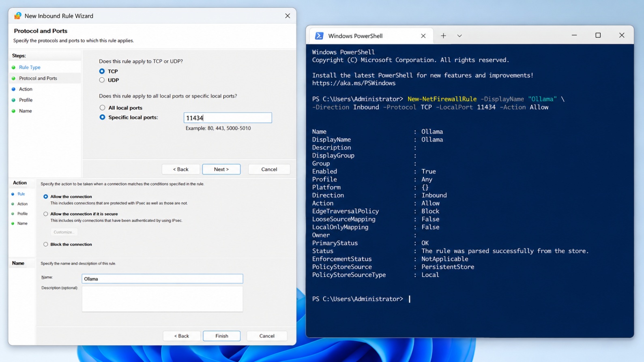Click 'The rule was parsed successfully' status text

coord(505,251)
